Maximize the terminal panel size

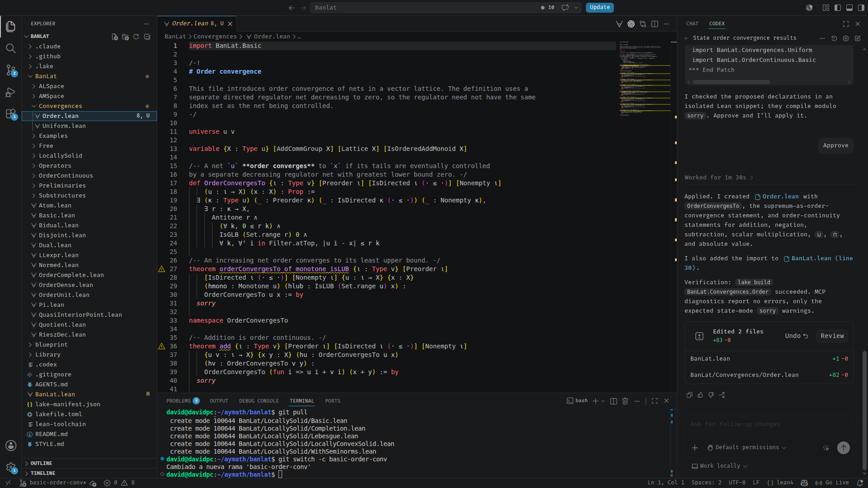(655, 401)
